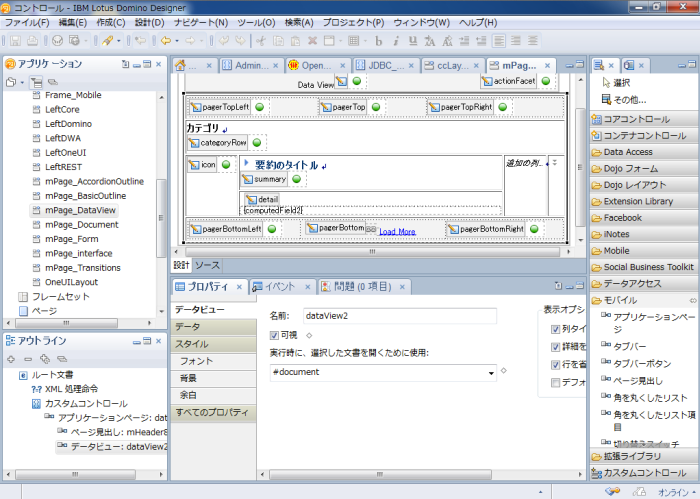The height and width of the screenshot is (499, 700).
Task: Select OneUILayout in the application tree
Action: 71,282
